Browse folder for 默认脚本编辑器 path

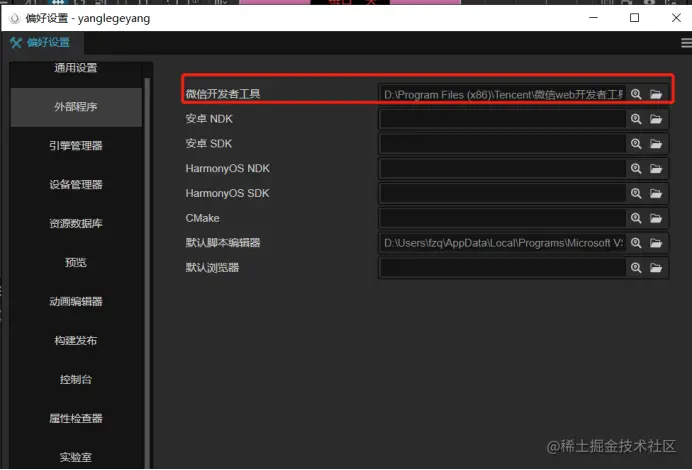(656, 243)
